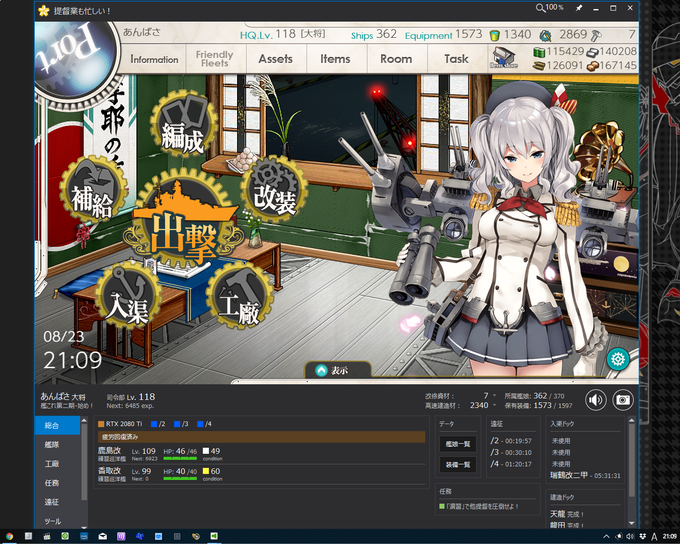Click expedition /3 timer 00:30:10

(511, 452)
